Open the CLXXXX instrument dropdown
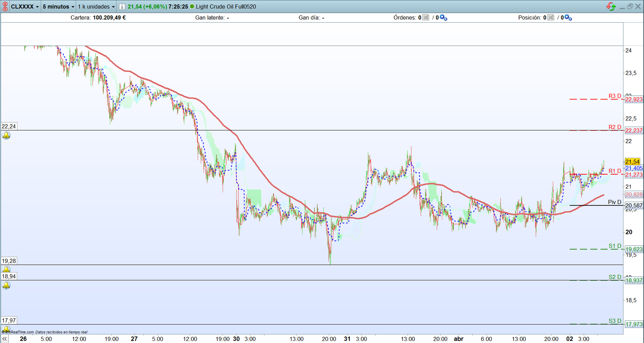 click(x=23, y=6)
